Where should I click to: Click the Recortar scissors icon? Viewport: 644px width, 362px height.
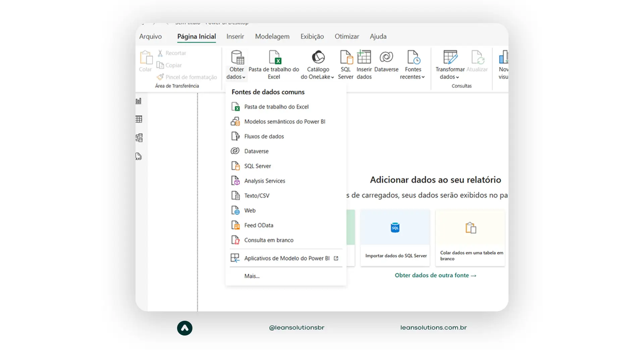[x=160, y=53]
